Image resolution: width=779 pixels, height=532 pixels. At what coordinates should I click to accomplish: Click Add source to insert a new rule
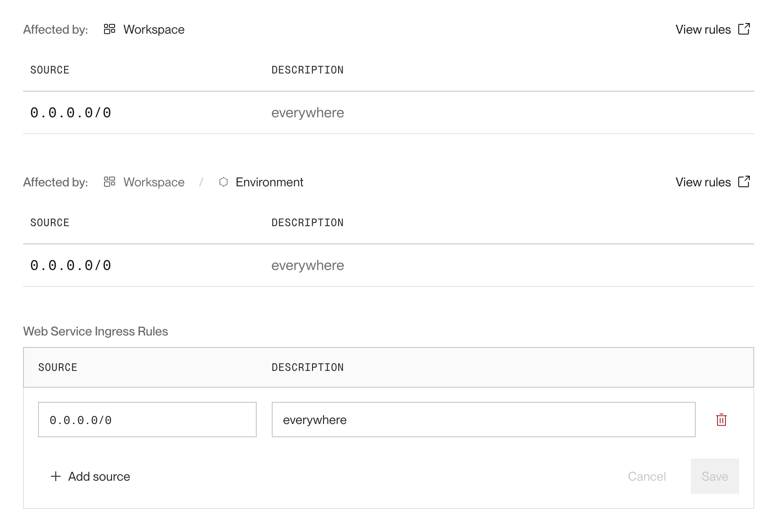98,477
